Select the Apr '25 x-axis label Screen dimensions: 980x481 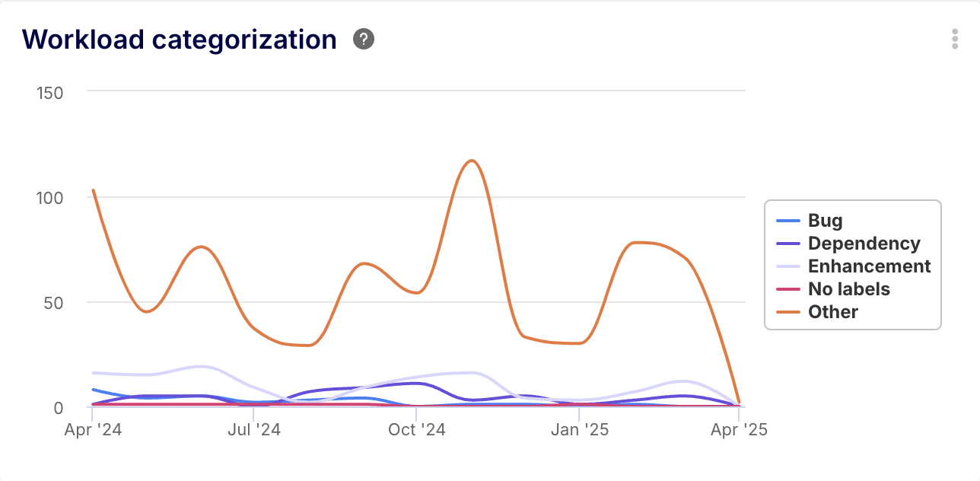tap(739, 430)
